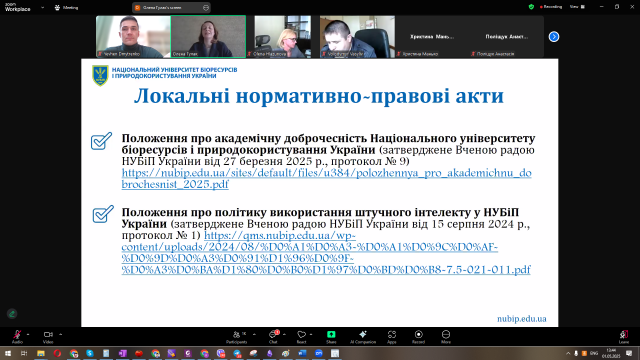Open the academic integrity PDF link
640x360 pixels.
[x=327, y=178]
